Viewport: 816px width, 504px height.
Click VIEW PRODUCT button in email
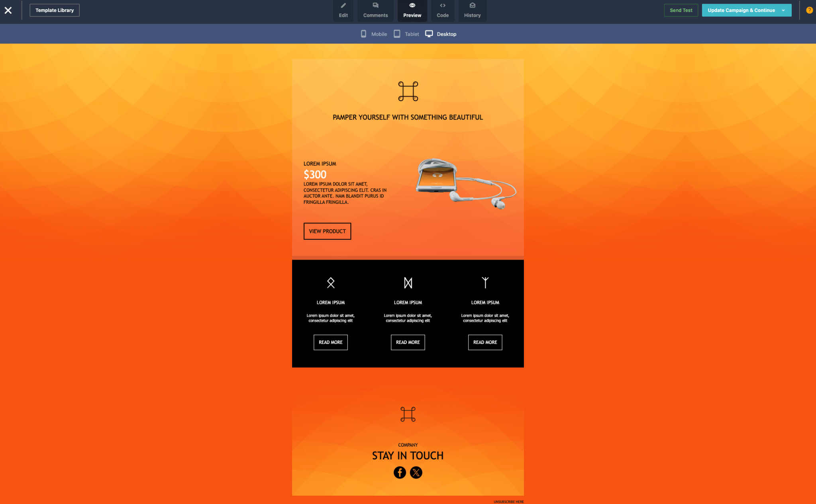click(x=327, y=231)
